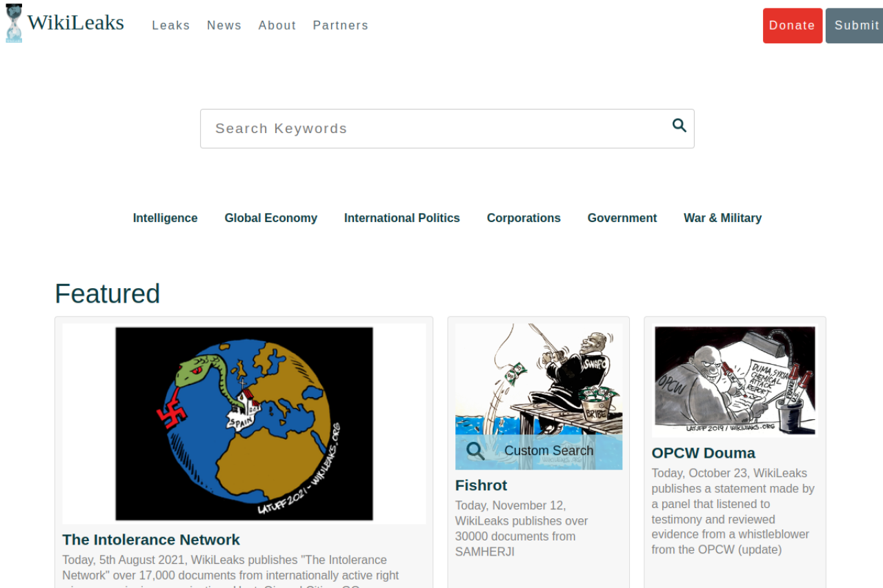Select the Global Economy category

(270, 218)
